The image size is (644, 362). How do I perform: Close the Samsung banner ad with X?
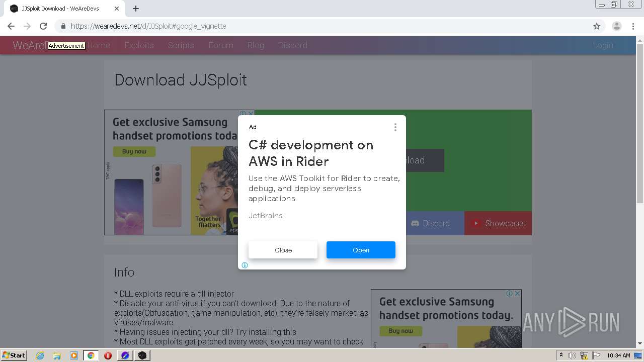click(251, 114)
